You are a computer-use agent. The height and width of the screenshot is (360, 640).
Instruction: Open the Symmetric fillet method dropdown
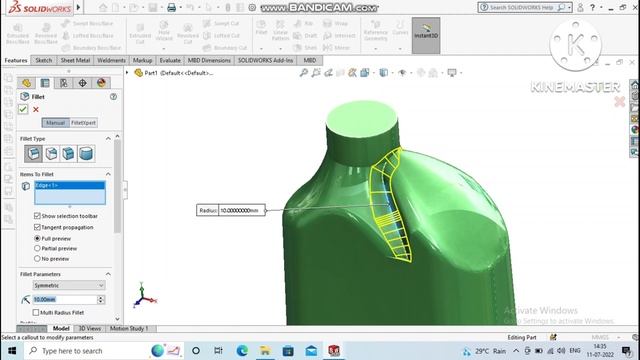pyautogui.click(x=69, y=285)
